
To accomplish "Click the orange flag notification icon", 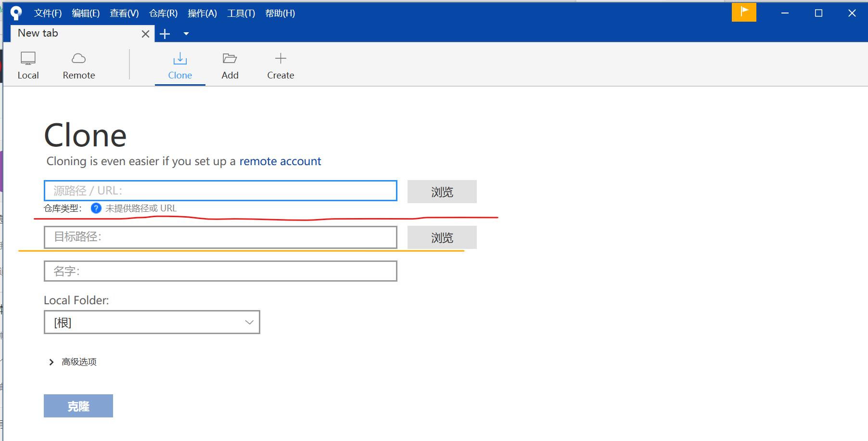I will pyautogui.click(x=744, y=13).
